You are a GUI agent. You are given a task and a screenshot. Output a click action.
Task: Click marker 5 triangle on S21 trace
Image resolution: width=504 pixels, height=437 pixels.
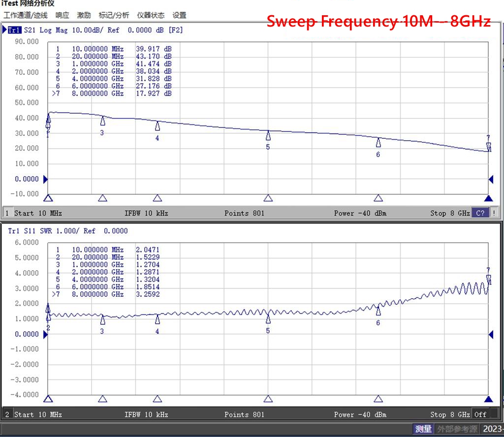click(268, 135)
